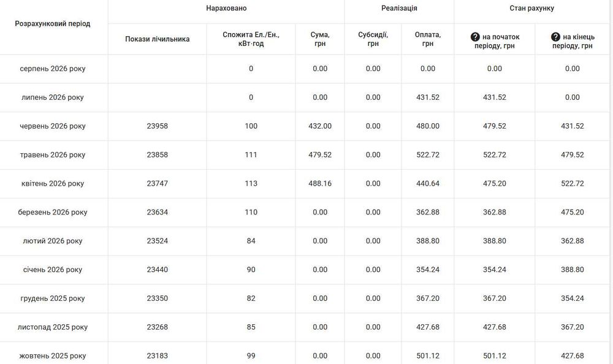Click the 'Спожита Ел./Ен., кВт·год' header
Viewport: 613px width, 364px height.
pyautogui.click(x=251, y=39)
